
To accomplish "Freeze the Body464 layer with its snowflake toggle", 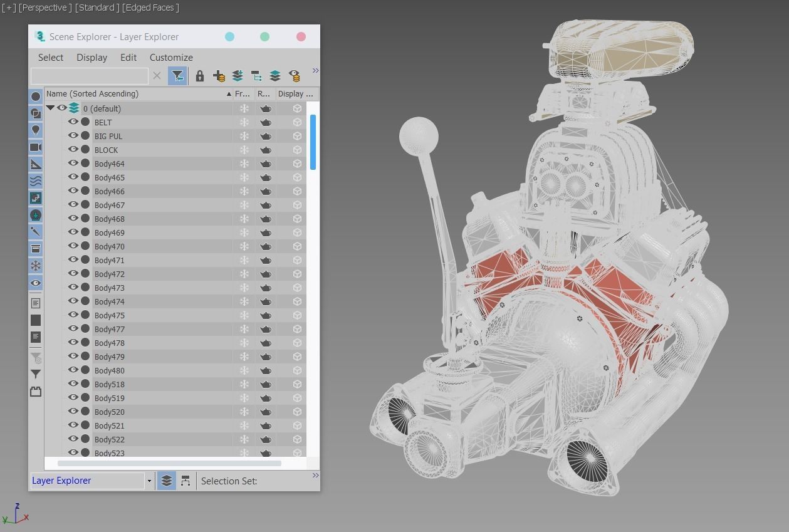I will (244, 163).
